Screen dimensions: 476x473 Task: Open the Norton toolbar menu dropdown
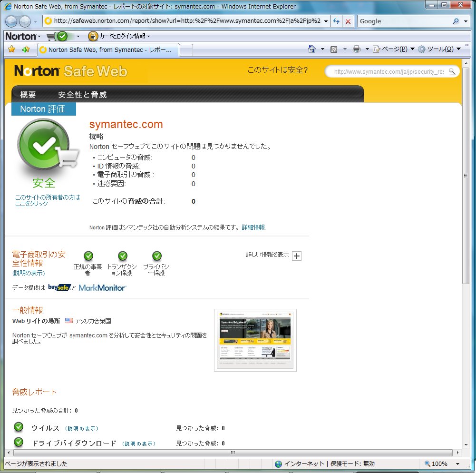click(39, 37)
